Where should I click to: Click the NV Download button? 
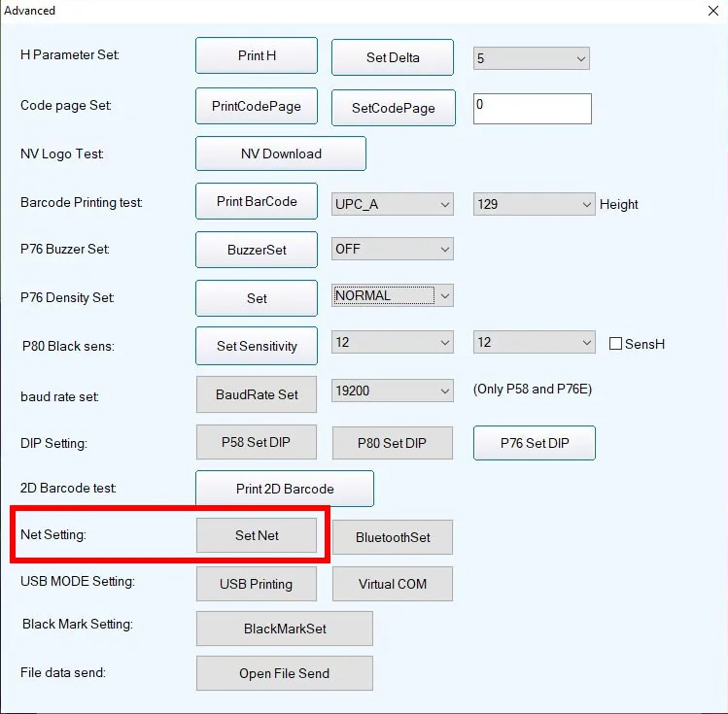[x=281, y=153]
